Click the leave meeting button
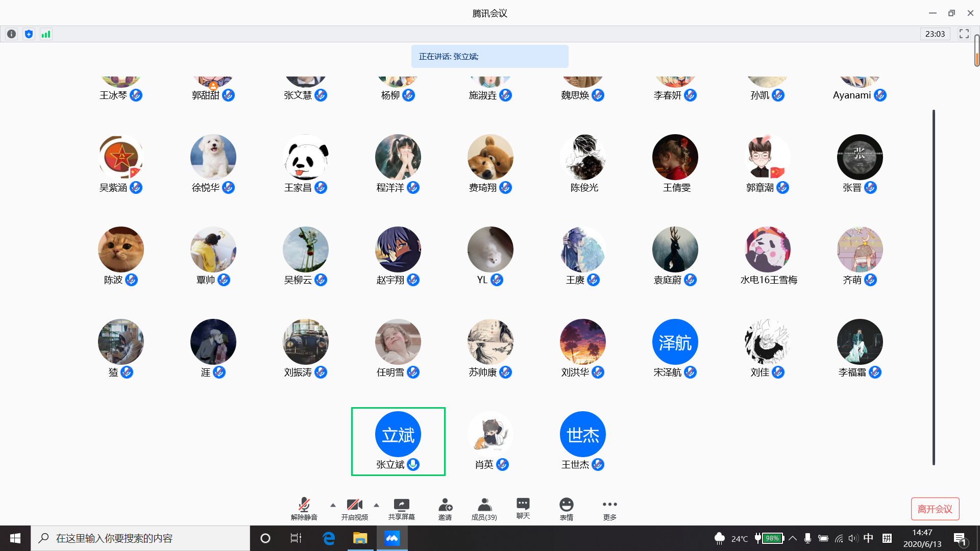This screenshot has width=980, height=551. [x=935, y=509]
